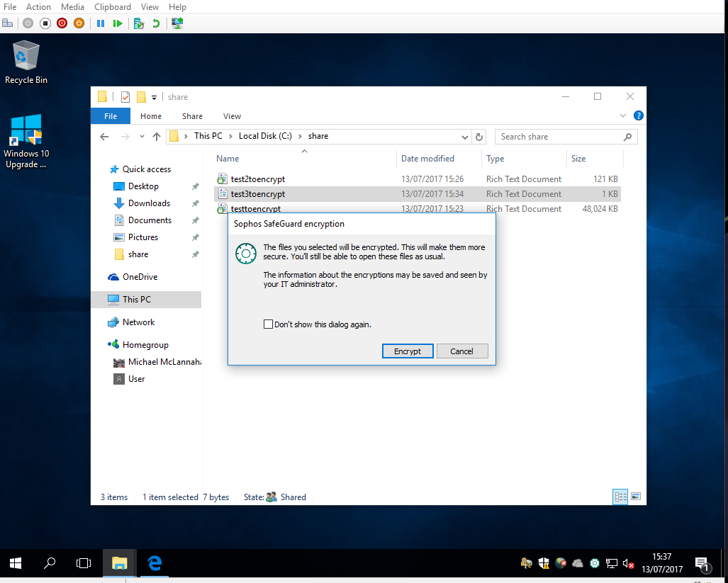The image size is (728, 583).
Task: Sort by the Type column header
Action: 524,159
